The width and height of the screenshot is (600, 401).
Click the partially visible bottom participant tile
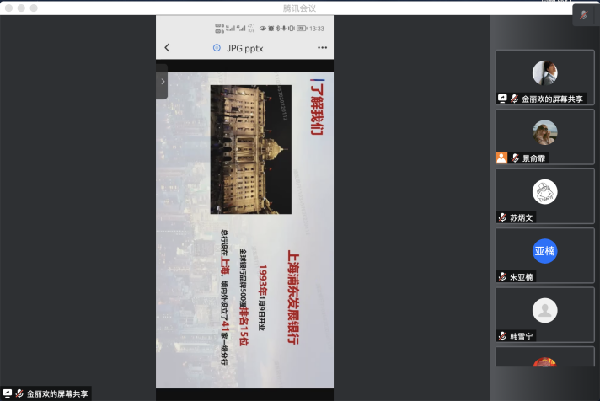coord(544,361)
